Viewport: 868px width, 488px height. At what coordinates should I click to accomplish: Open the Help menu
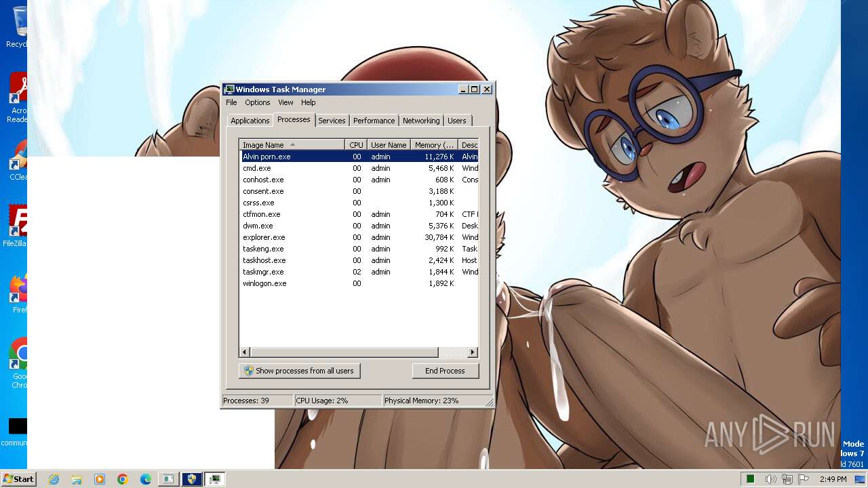click(308, 102)
